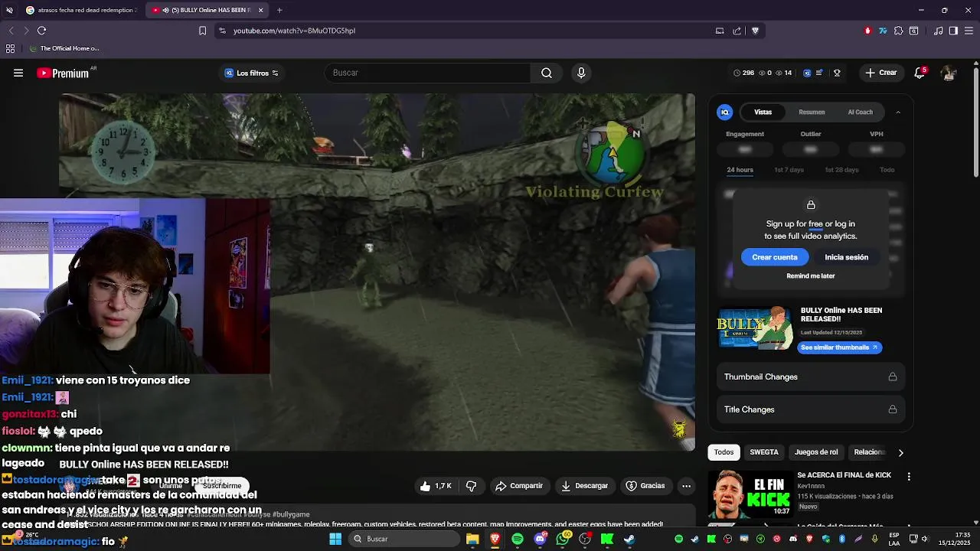980x551 pixels.
Task: Select the SWEGTA filter chip
Action: pos(764,452)
